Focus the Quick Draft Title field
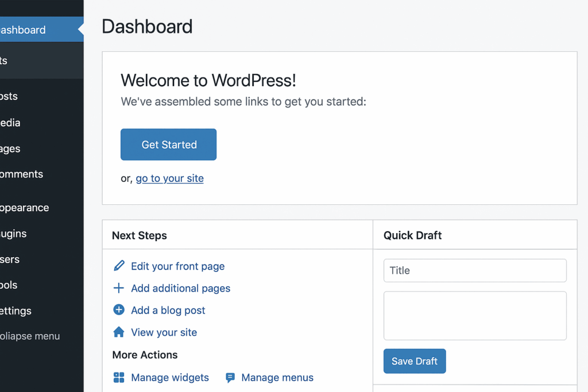This screenshot has width=588, height=392. [x=475, y=270]
